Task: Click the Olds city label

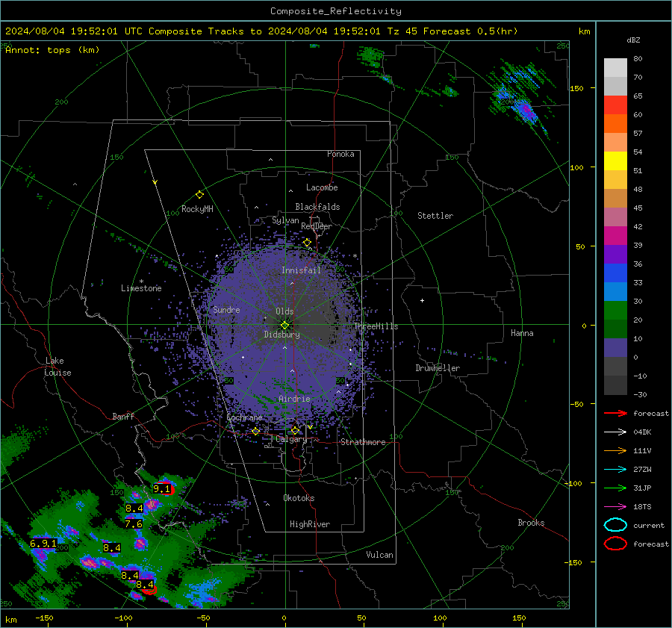Action: (284, 311)
